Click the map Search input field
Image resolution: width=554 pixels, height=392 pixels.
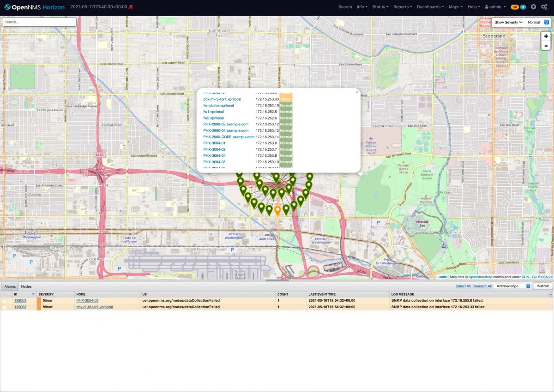coord(39,22)
